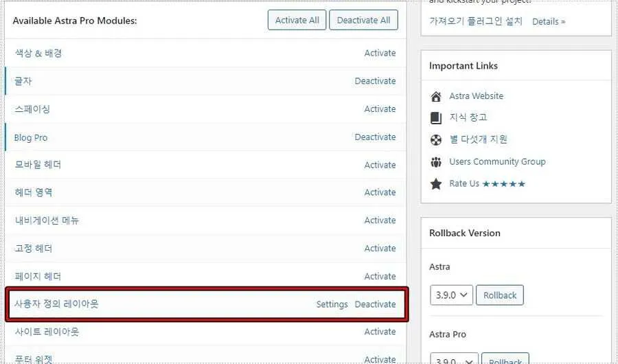Viewport: 618px width, 364px height.
Task: Click the Rollback button for Astra
Action: tap(500, 295)
